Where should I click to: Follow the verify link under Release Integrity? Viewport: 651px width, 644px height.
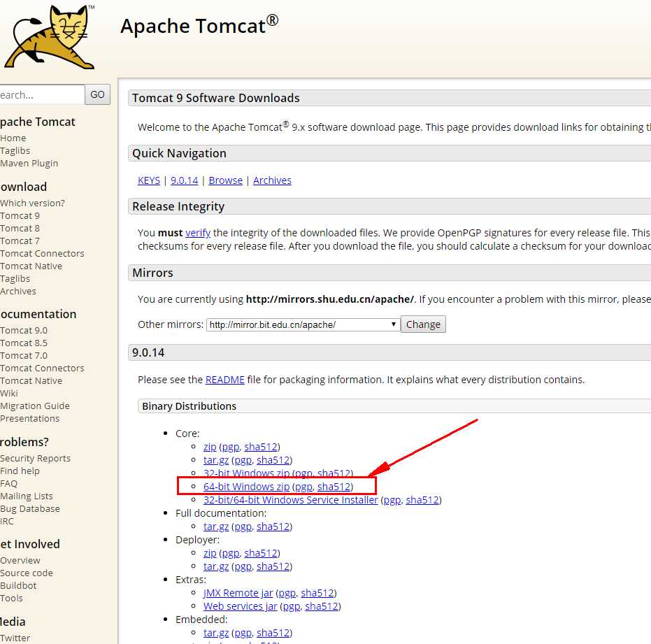click(x=198, y=233)
